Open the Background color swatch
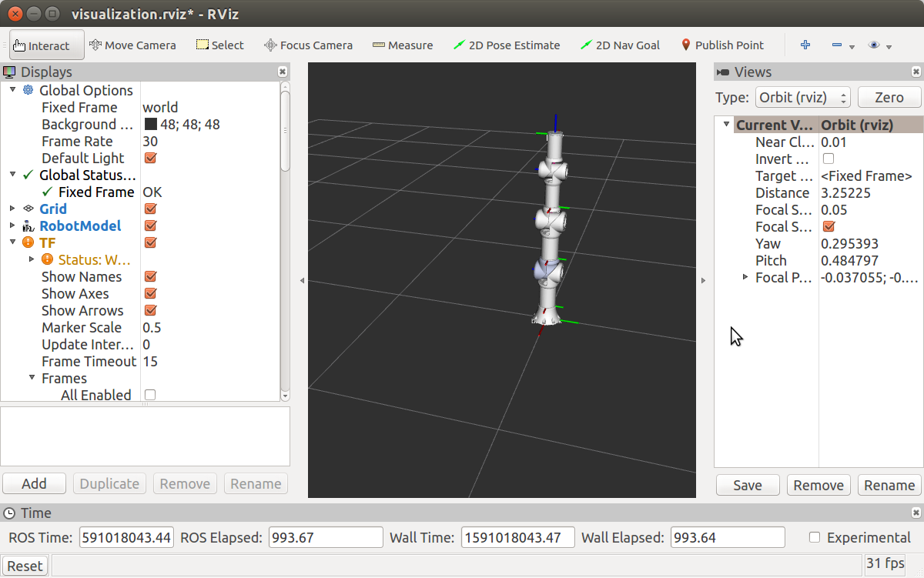The image size is (924, 578). (151, 124)
